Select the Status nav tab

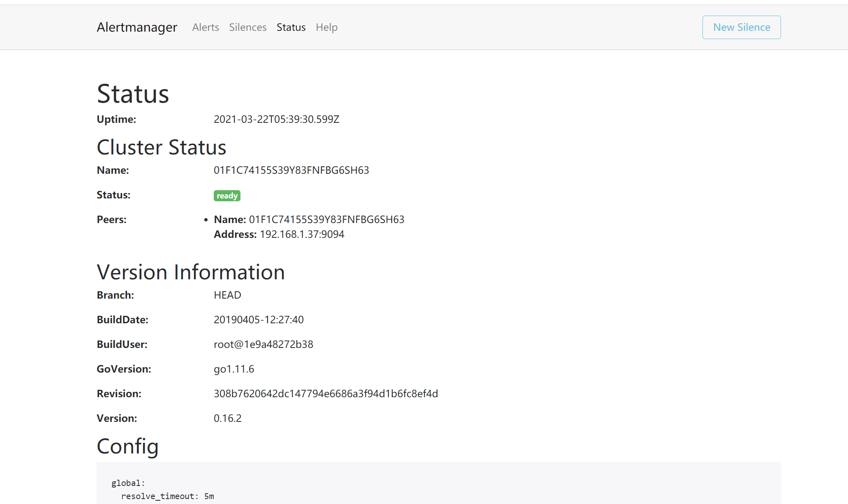(291, 27)
